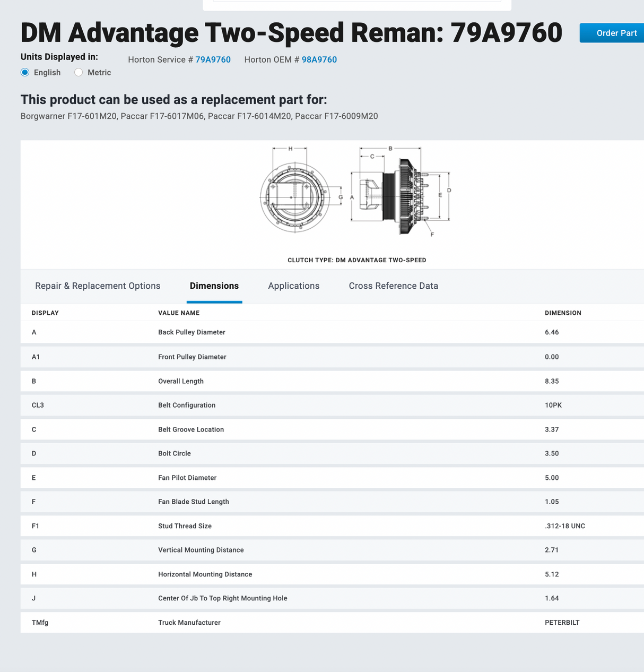Select Truck Manufacturer row text
The image size is (644, 672).
point(189,623)
